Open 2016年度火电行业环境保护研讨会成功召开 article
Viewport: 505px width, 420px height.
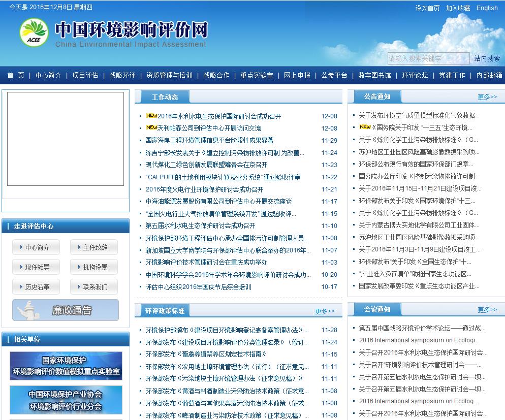click(205, 189)
